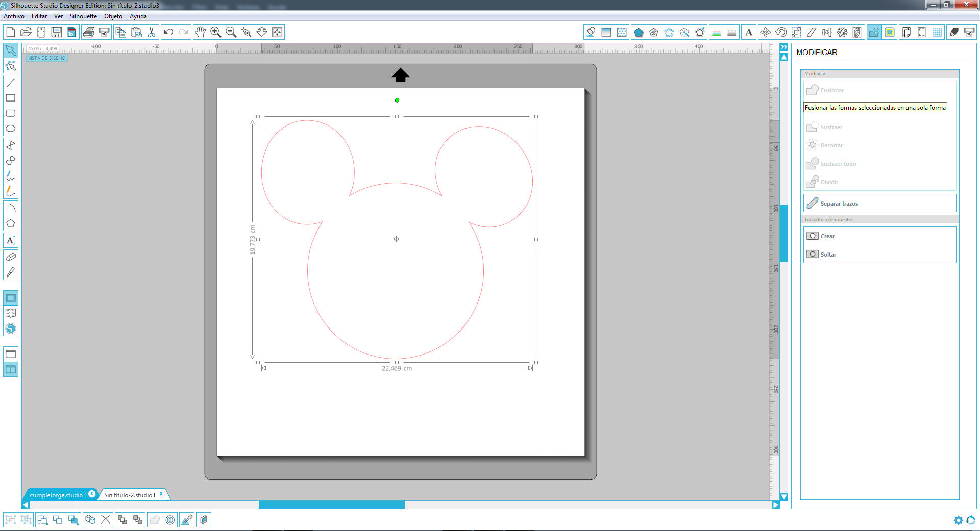This screenshot has height=531, width=980.
Task: Open the Archivo menu
Action: [14, 16]
